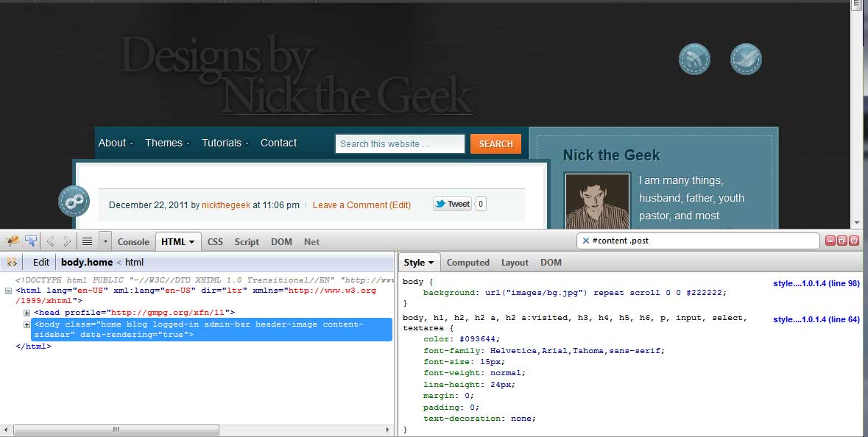The image size is (868, 437).
Task: Click the RSS feed badge icon
Action: tap(694, 60)
